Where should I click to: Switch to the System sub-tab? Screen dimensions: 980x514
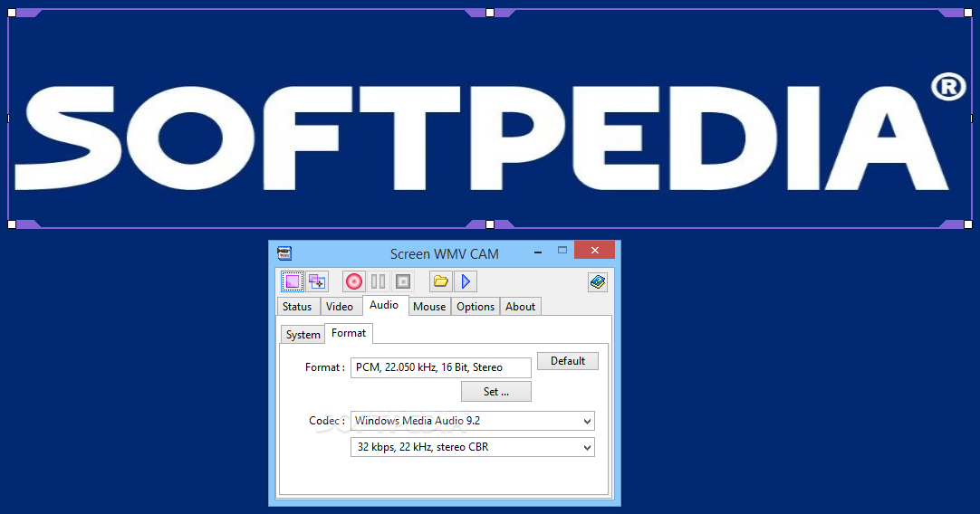pos(303,335)
